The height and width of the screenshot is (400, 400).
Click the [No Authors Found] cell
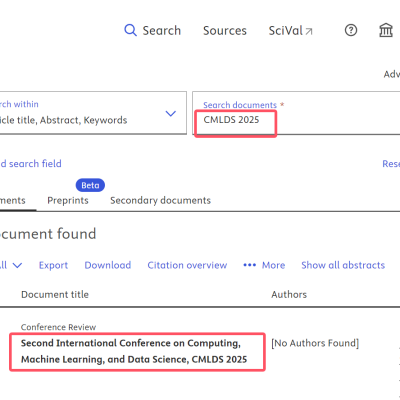pos(315,343)
